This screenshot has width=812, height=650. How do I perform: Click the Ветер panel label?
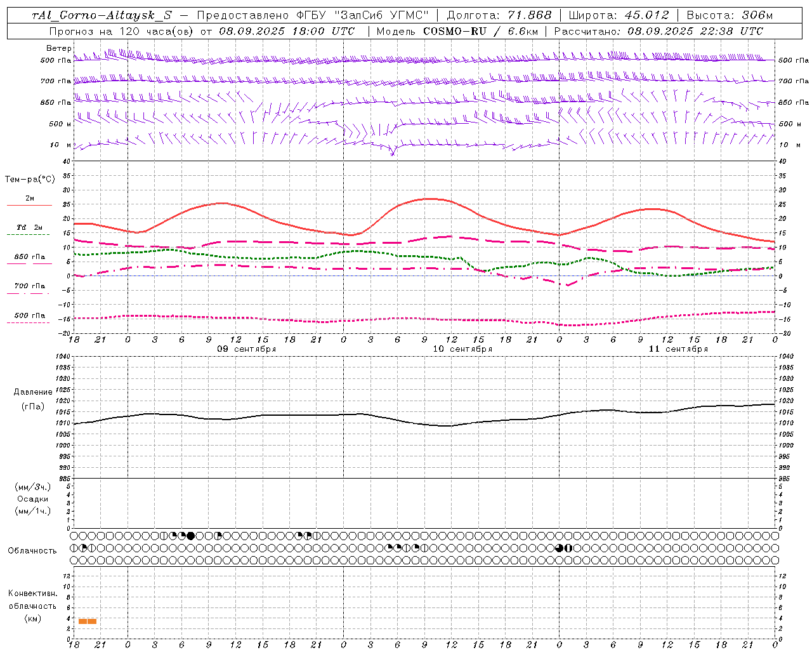(58, 48)
